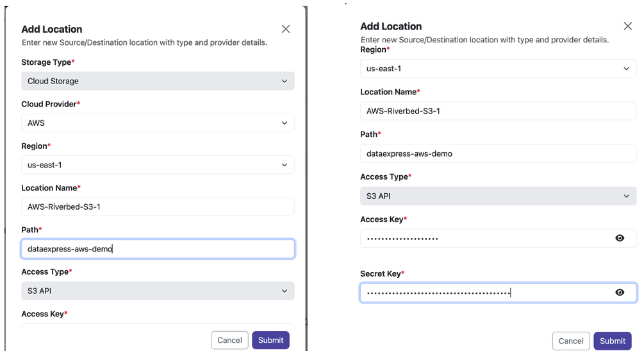Click the left Path field dataexpress-aws-demo
The height and width of the screenshot is (351, 644).
click(158, 249)
